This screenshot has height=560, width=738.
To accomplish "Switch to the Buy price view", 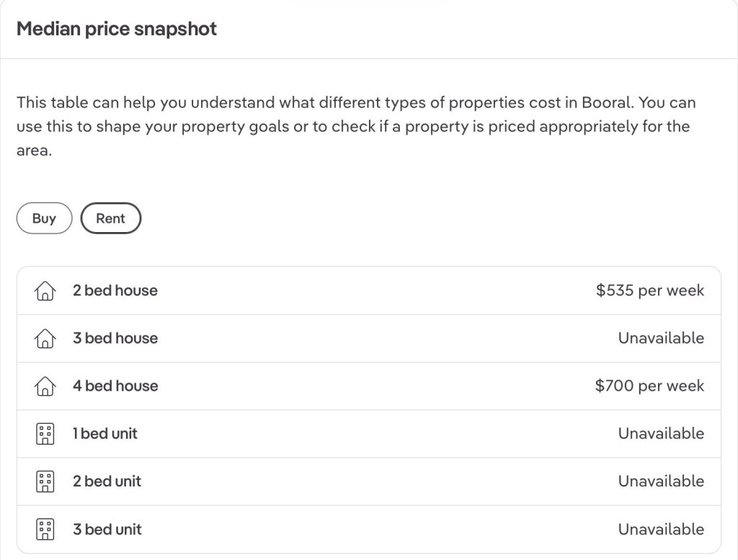I will (x=44, y=218).
